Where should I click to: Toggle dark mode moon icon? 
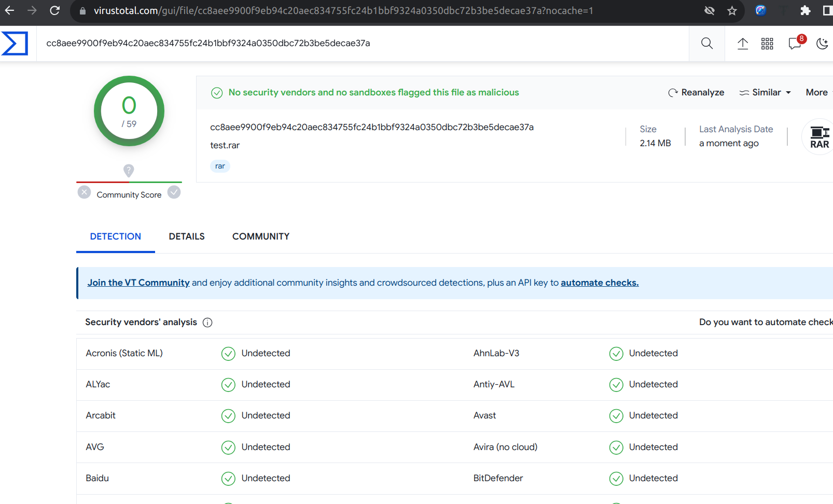(822, 44)
